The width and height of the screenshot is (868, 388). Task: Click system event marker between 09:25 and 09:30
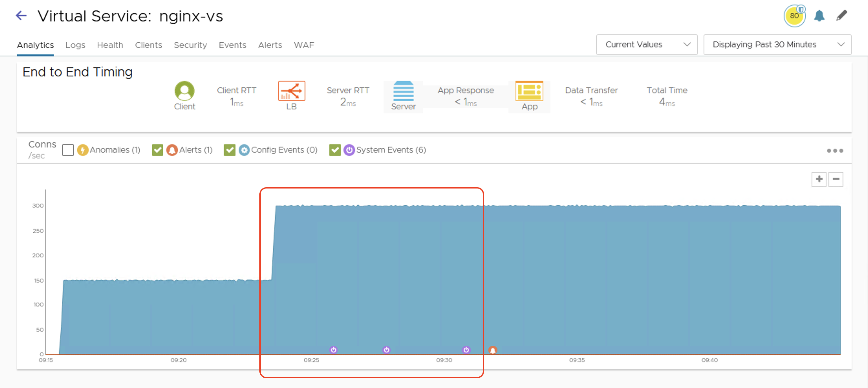click(386, 350)
